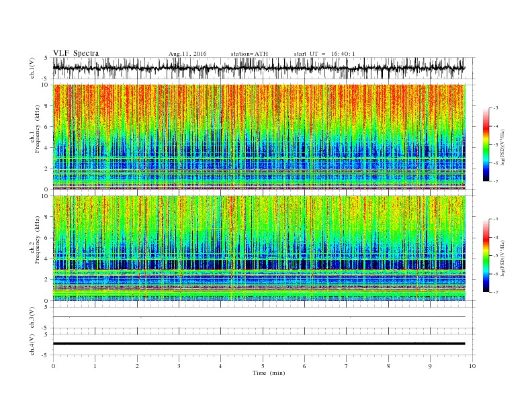Viewport: 532px width, 411px height.
Task: Click the "Time (min)" axis title
Action: pyautogui.click(x=269, y=373)
